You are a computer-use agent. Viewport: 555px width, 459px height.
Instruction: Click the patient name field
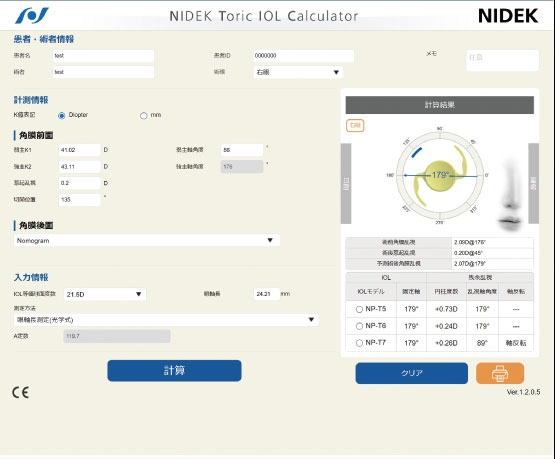click(103, 56)
